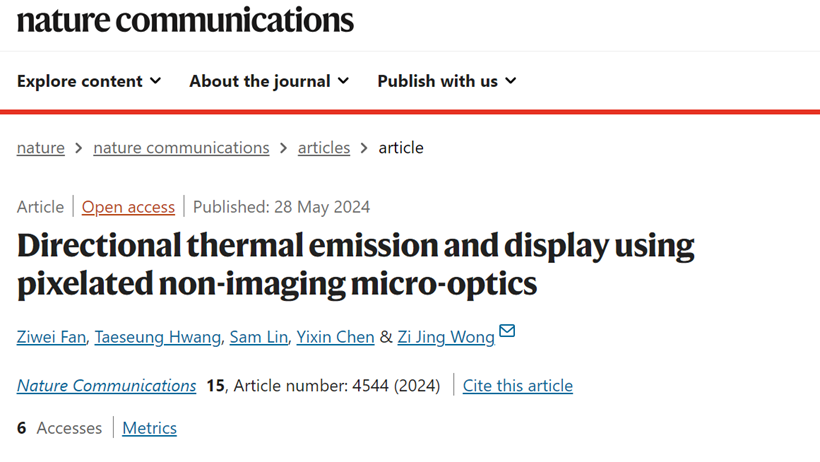Expand the Publish with us menu
This screenshot has width=820, height=462.
click(x=446, y=81)
